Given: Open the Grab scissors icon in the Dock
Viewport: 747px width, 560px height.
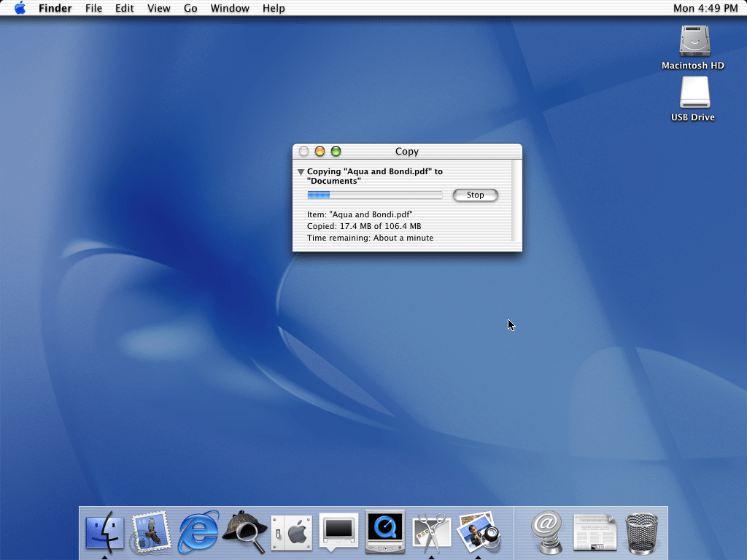Looking at the screenshot, I should pyautogui.click(x=432, y=532).
